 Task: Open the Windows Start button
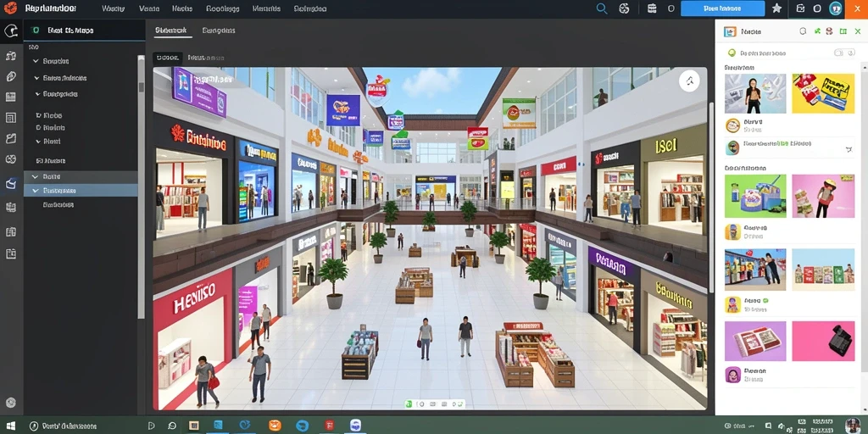(x=10, y=426)
